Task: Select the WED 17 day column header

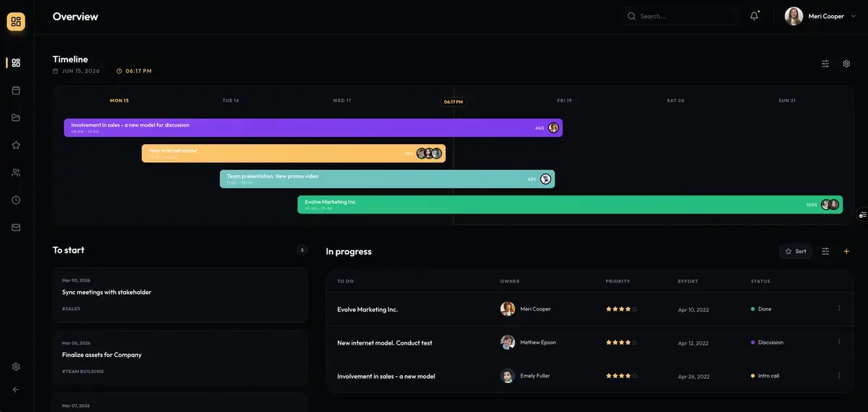Action: tap(342, 101)
